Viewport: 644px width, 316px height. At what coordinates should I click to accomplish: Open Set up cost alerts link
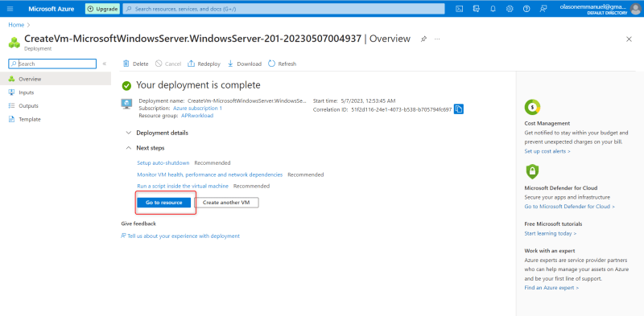[x=547, y=151]
